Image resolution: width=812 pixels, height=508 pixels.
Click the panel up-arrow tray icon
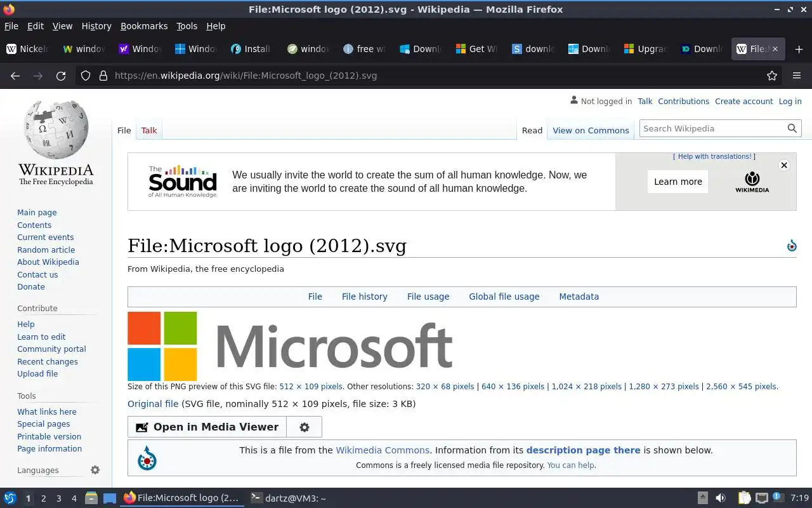[x=702, y=498]
